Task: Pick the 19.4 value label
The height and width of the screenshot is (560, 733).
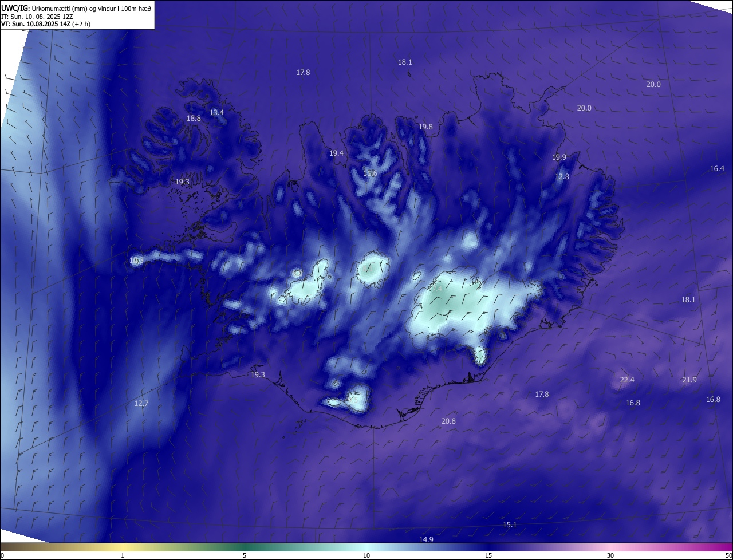Action: (x=336, y=153)
